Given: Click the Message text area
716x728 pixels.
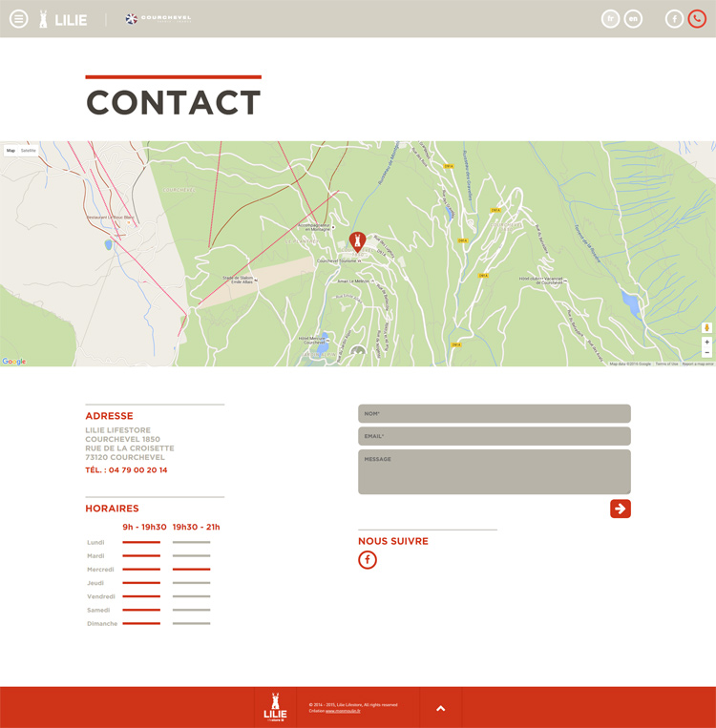Looking at the screenshot, I should [x=494, y=471].
